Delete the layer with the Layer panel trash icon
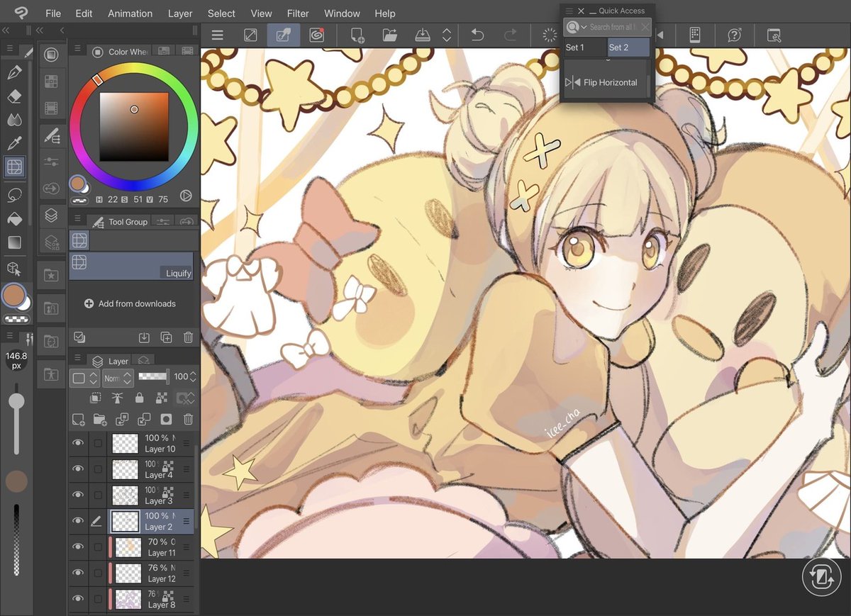The image size is (851, 616). [x=188, y=419]
